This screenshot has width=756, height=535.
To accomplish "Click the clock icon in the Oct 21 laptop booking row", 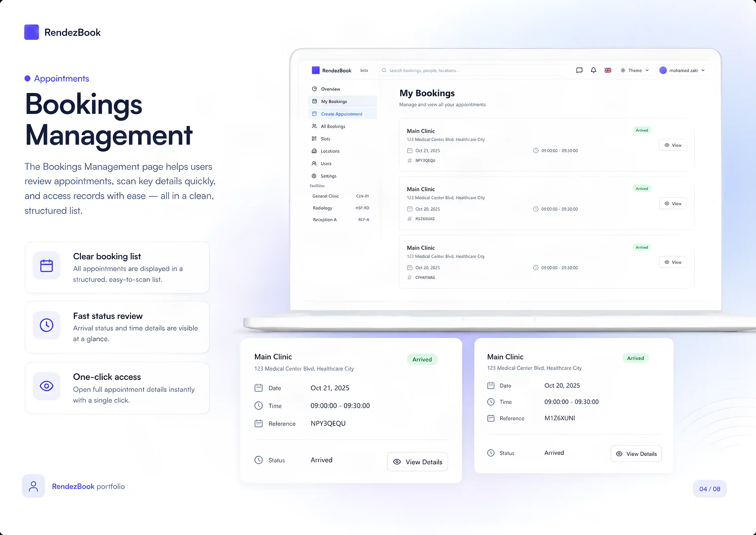I will pyautogui.click(x=536, y=151).
